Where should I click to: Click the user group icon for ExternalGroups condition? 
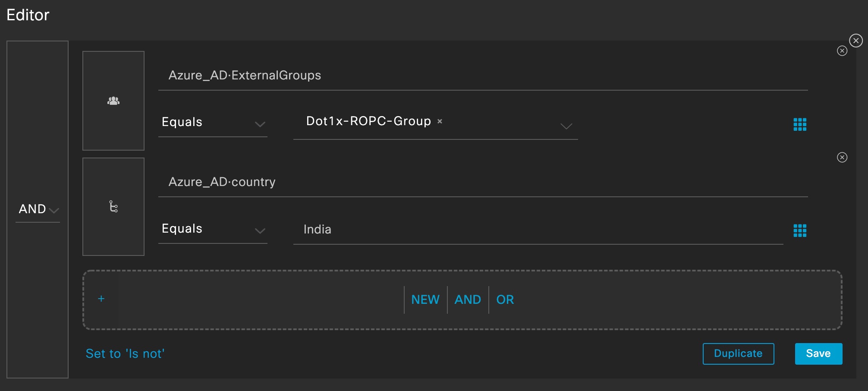(x=113, y=101)
